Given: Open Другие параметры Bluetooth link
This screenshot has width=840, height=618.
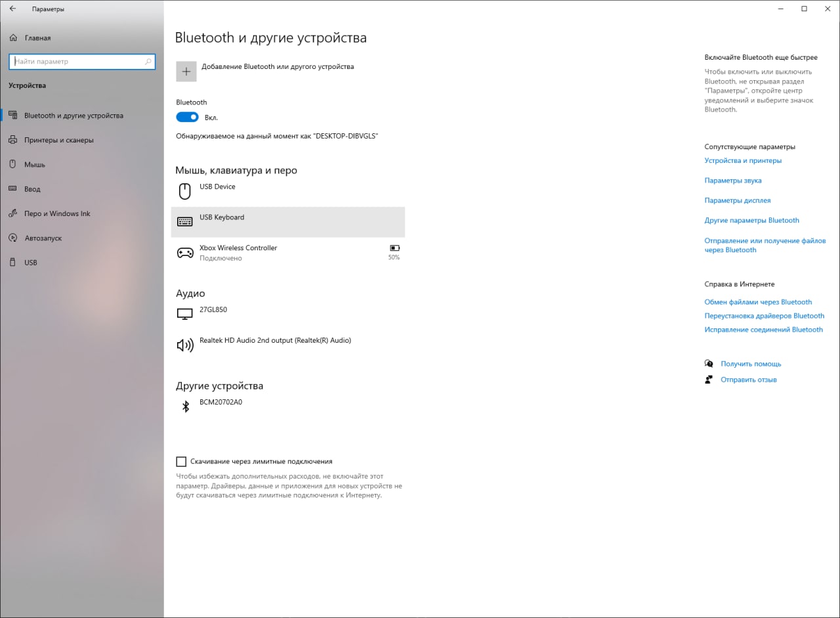Looking at the screenshot, I should [x=752, y=221].
